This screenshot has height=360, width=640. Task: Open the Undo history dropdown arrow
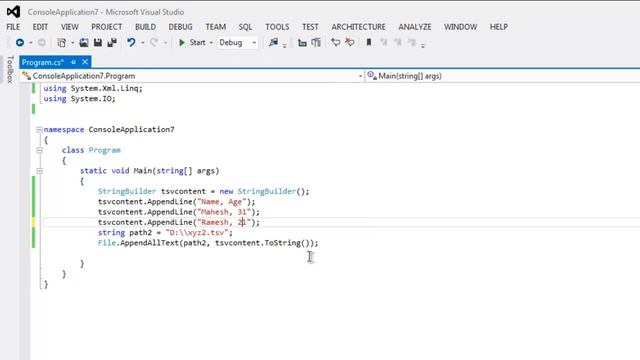pos(142,43)
